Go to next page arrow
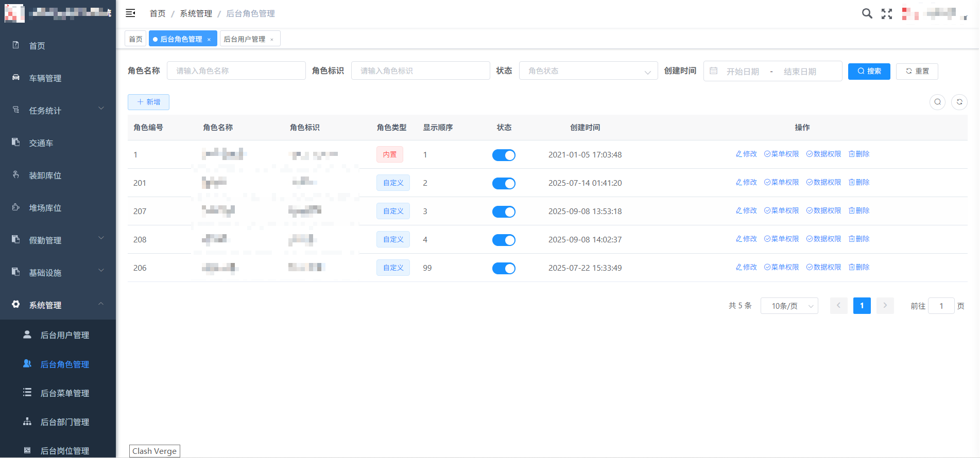The image size is (980, 458). 885,306
